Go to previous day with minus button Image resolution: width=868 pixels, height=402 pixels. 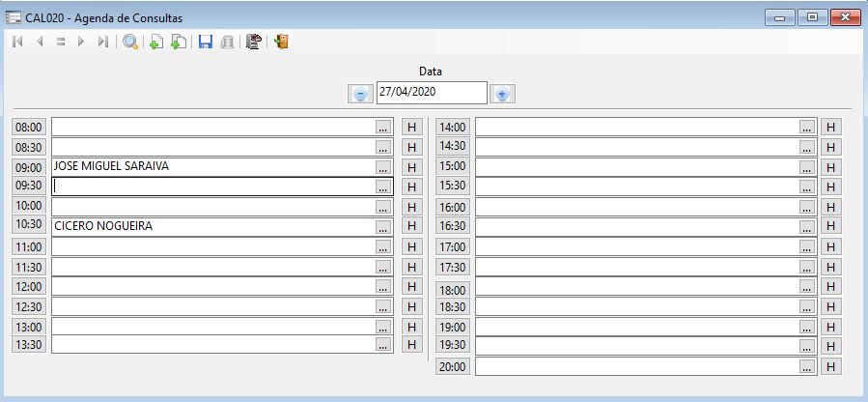click(x=360, y=94)
